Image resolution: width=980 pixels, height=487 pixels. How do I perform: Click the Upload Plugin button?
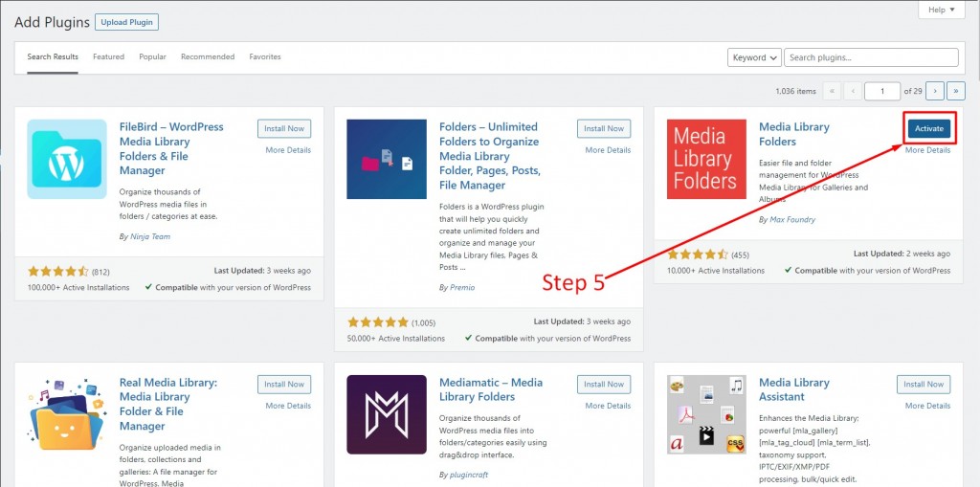click(127, 22)
